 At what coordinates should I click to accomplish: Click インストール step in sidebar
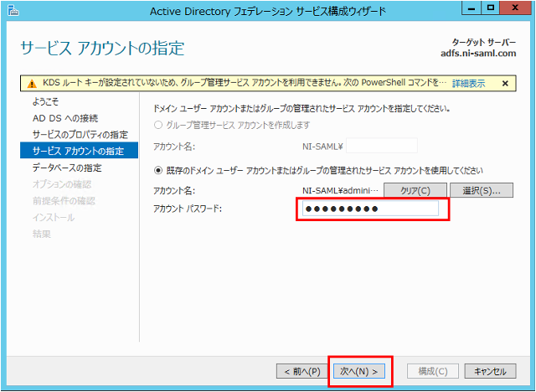pos(54,218)
